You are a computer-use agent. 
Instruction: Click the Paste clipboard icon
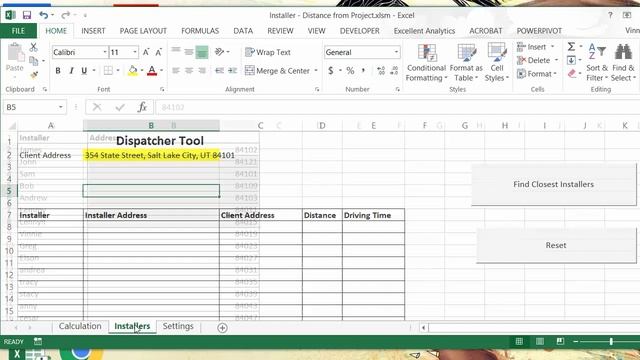click(x=15, y=53)
